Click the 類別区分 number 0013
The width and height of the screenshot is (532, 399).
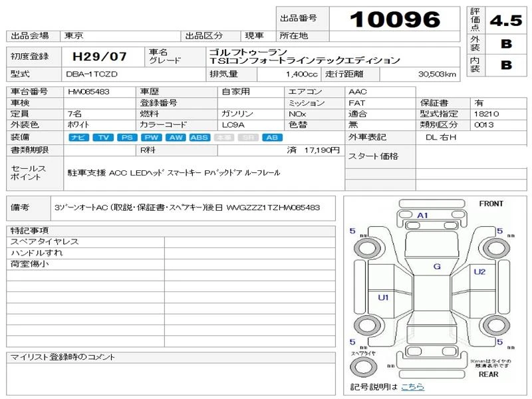pyautogui.click(x=484, y=125)
